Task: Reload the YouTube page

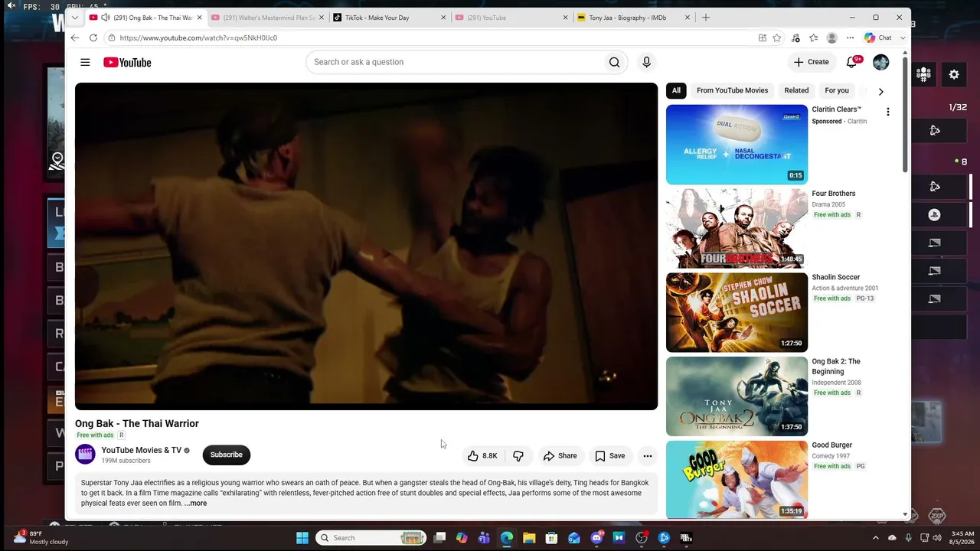Action: tap(93, 37)
